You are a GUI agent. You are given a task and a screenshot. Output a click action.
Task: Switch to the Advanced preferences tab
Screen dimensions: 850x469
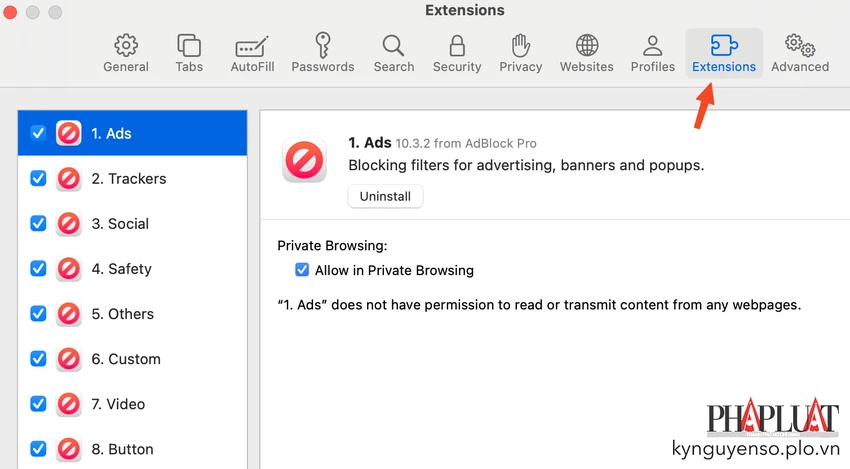800,53
